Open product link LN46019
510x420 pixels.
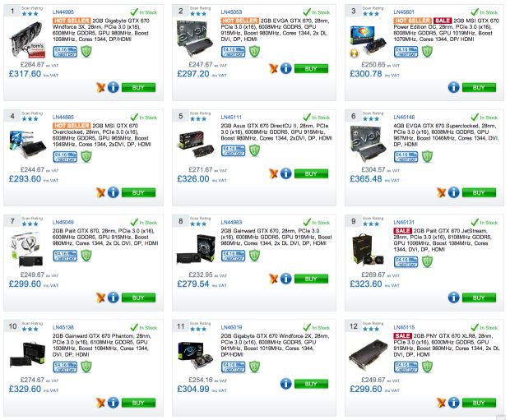231,327
